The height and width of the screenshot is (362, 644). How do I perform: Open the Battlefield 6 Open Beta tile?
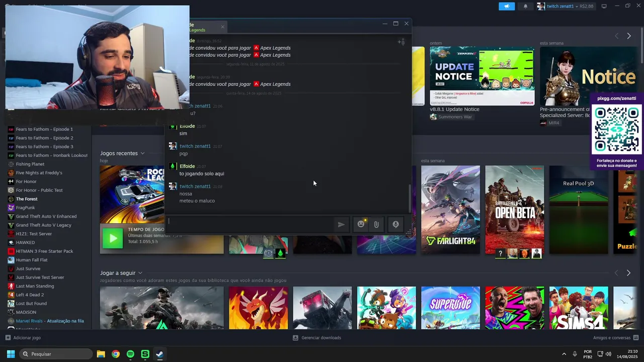point(514,210)
